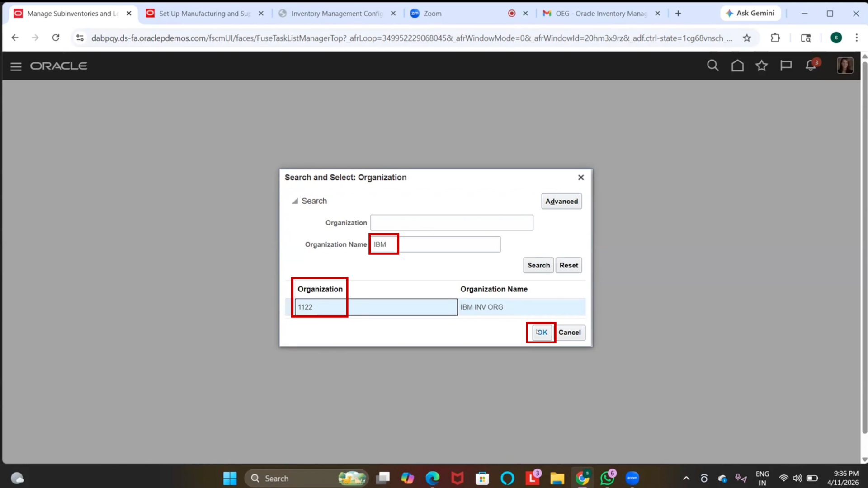Open Zoom app from taskbar

[632, 478]
